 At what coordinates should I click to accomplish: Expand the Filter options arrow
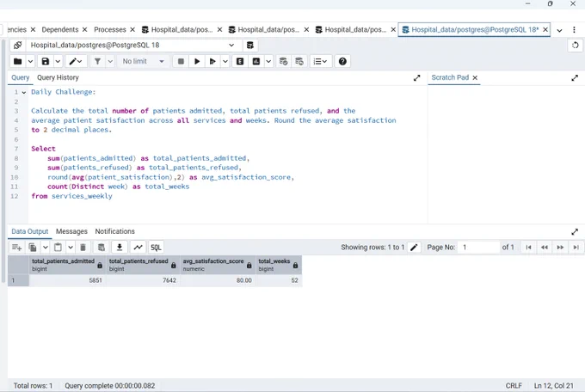[110, 61]
